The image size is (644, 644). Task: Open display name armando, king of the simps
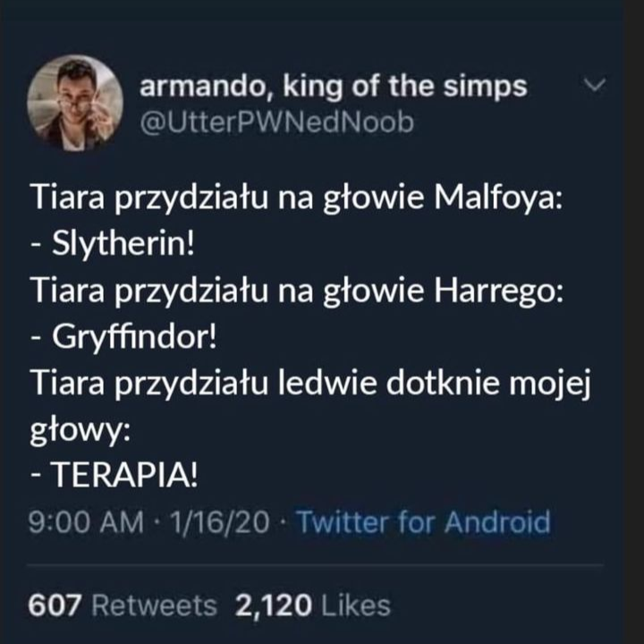click(333, 87)
